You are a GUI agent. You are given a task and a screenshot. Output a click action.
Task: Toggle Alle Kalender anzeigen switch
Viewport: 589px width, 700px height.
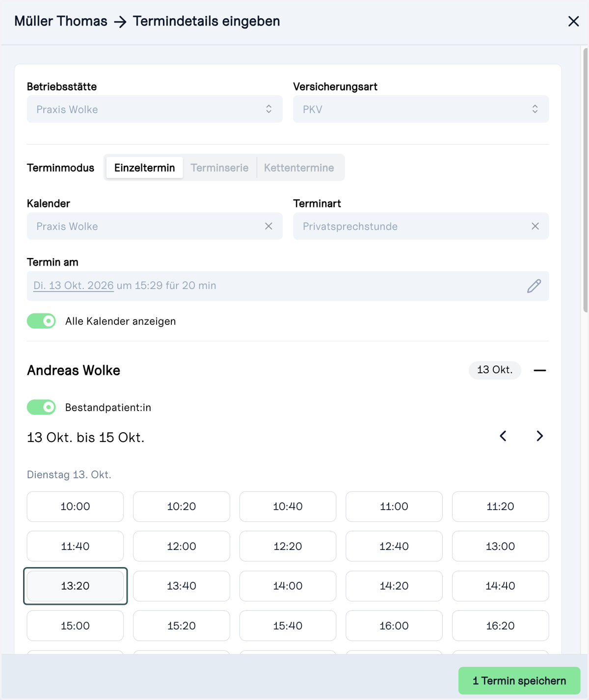click(41, 321)
